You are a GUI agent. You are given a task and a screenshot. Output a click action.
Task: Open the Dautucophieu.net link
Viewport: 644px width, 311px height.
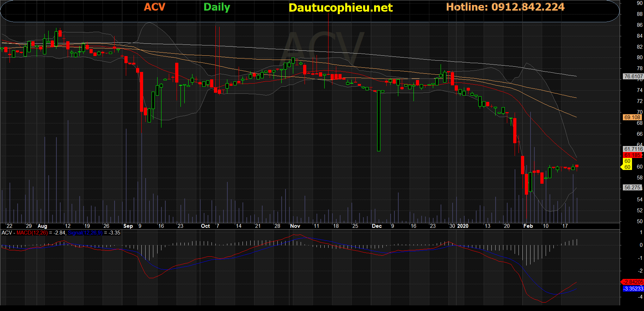340,8
